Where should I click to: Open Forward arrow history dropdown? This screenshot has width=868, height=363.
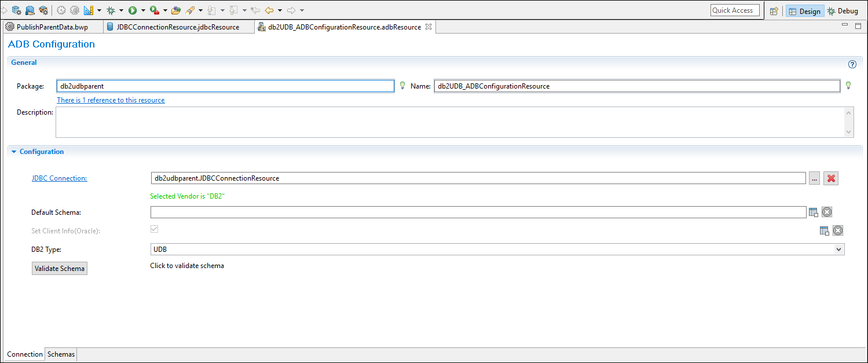(x=302, y=10)
